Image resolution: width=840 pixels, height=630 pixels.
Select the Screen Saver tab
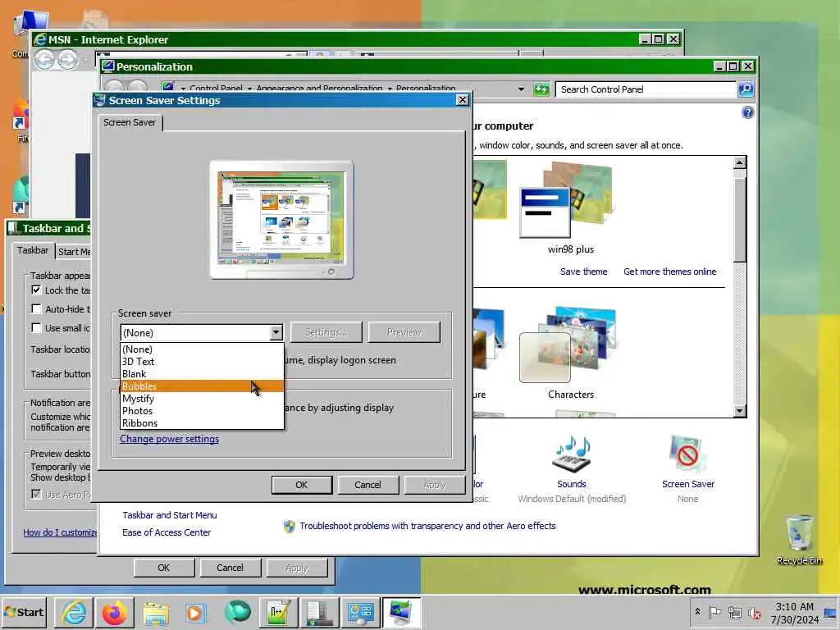(130, 122)
